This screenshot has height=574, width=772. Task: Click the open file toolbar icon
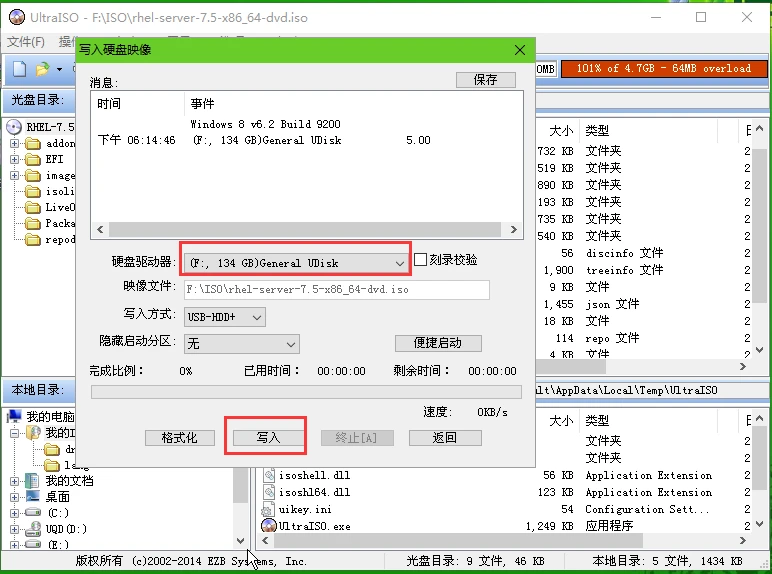click(x=43, y=69)
